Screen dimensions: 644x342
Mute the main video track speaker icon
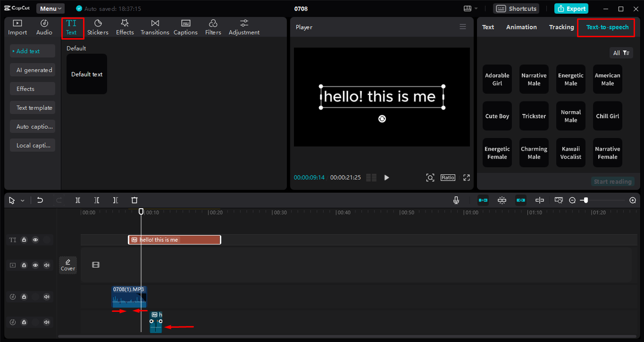click(x=47, y=265)
